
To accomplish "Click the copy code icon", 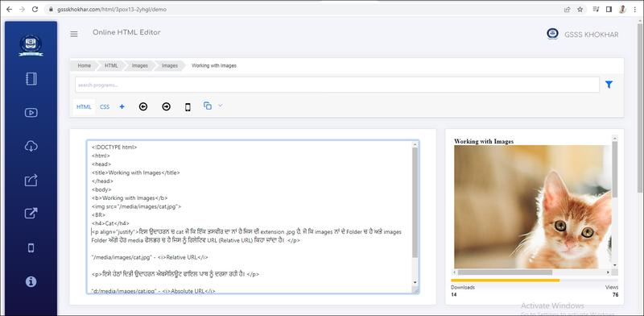I will [x=208, y=106].
